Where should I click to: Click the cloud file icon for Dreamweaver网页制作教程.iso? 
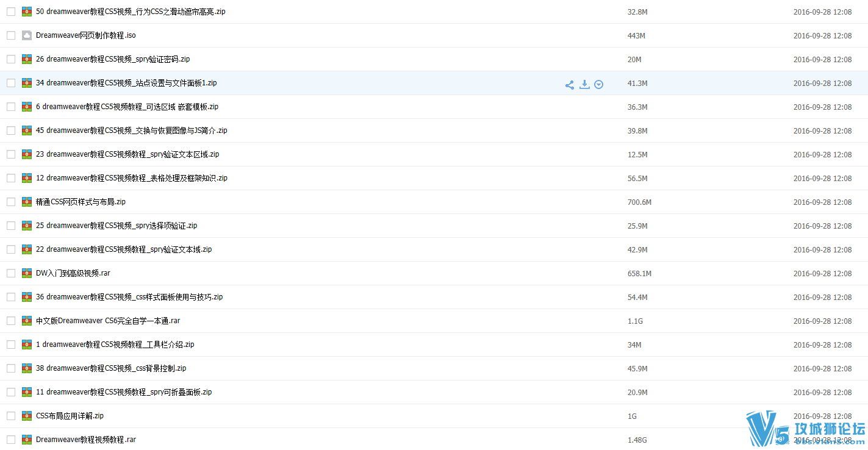(27, 35)
